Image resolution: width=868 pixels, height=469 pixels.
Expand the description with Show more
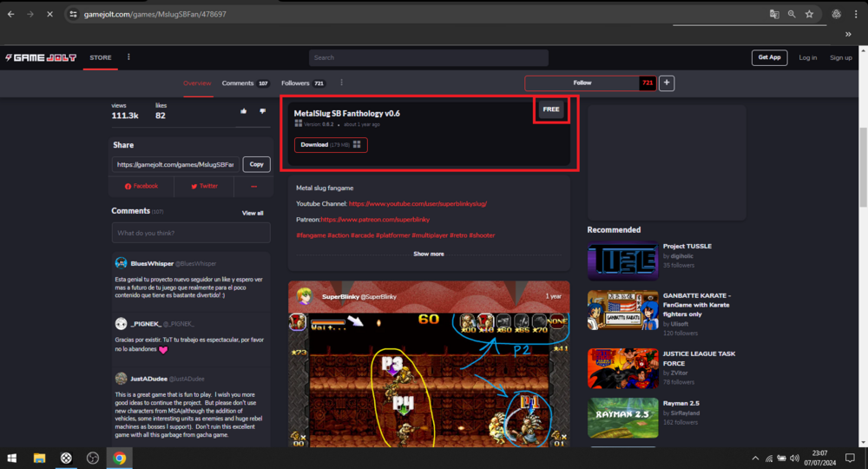pos(429,254)
